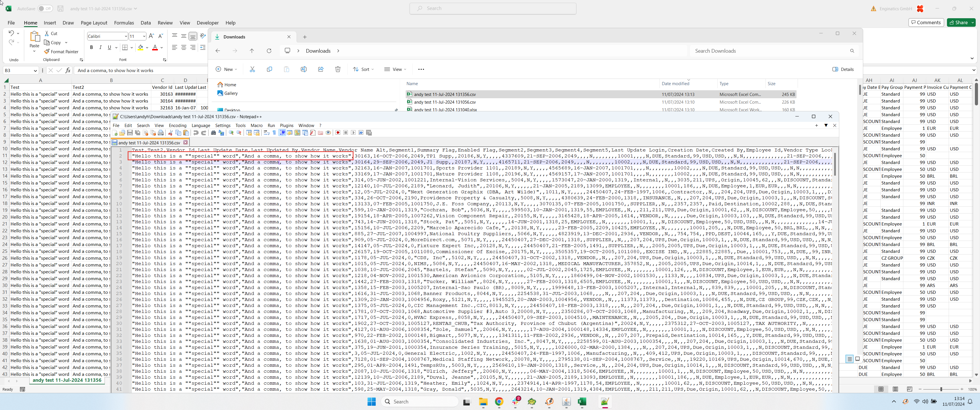
Task: Click the Refresh icon in File Explorer
Action: coord(269,51)
